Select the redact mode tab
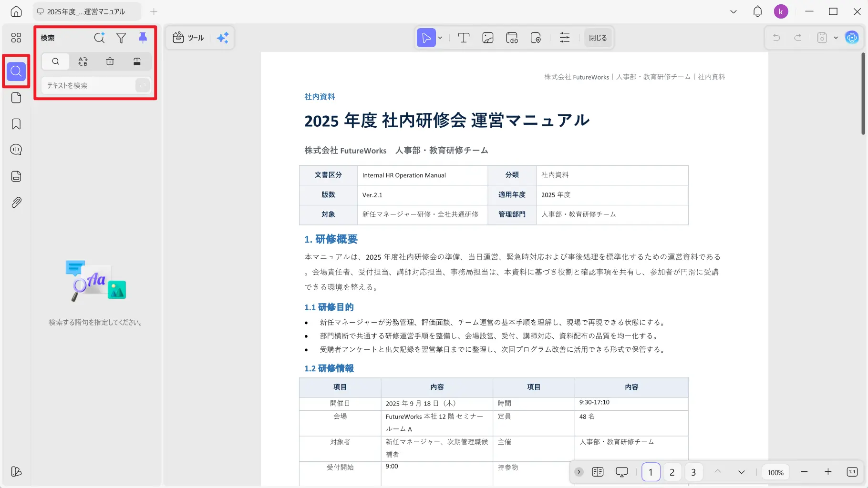Screen dimensions: 868x488 pos(137,61)
